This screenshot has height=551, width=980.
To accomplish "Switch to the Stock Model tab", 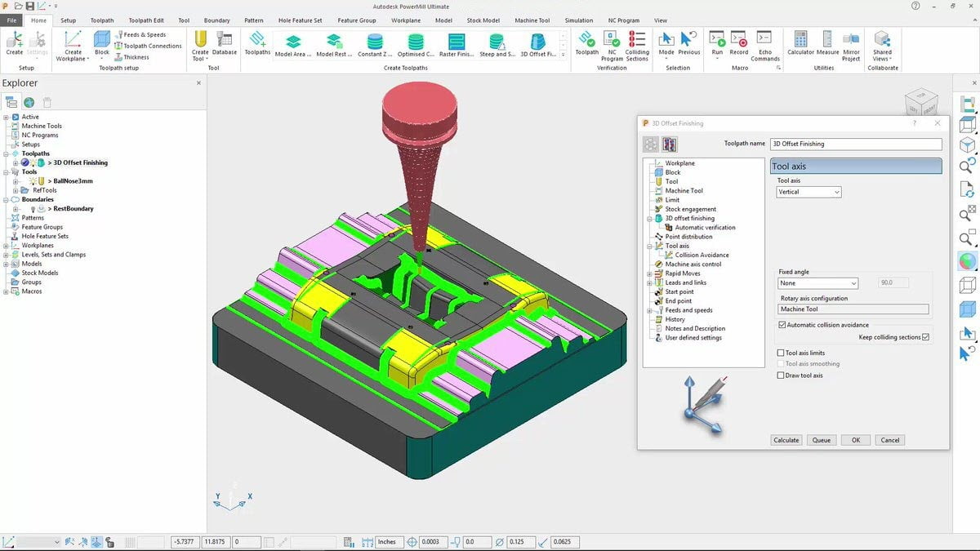I will pyautogui.click(x=484, y=20).
